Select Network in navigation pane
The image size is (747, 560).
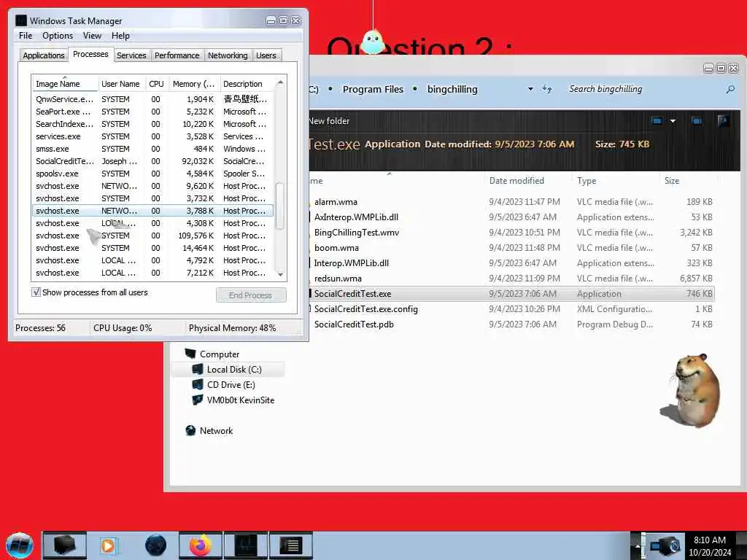(216, 430)
